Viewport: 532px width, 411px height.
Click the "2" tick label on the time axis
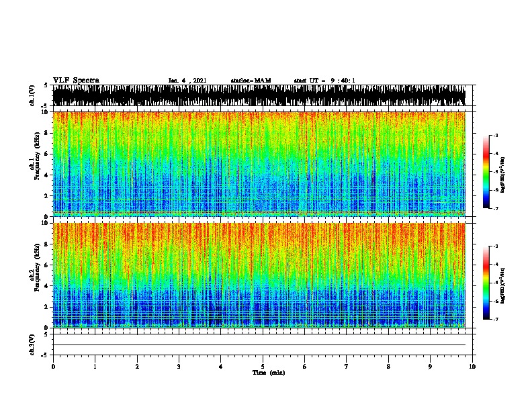[137, 366]
